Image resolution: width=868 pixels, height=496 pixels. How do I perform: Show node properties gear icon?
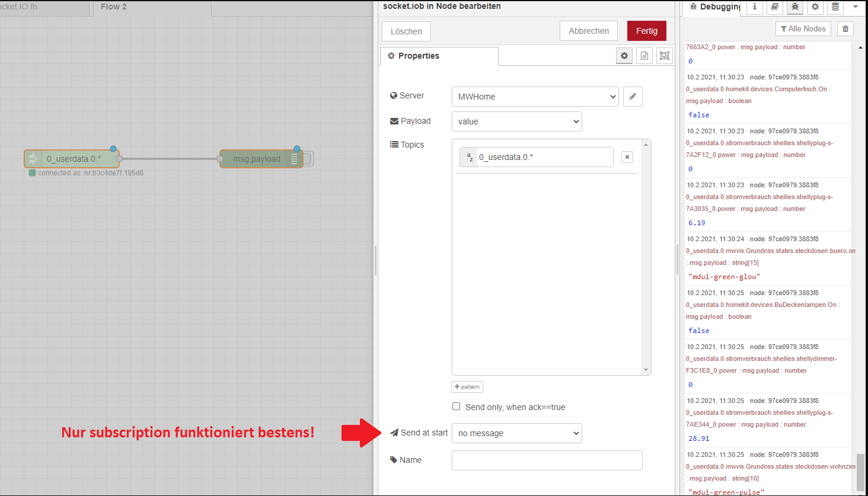tap(624, 56)
